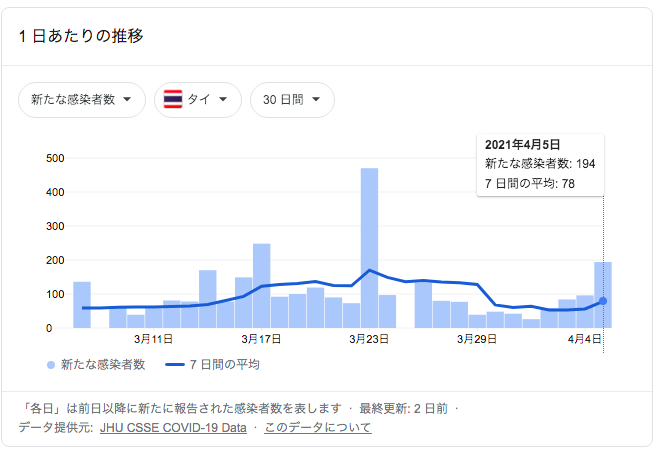Click the light-blue legend dot for 新たな感染者数
This screenshot has width=657, height=454.
[x=51, y=365]
